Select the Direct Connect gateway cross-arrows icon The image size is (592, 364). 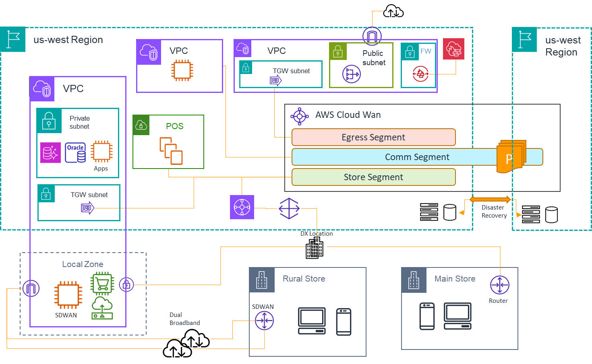click(289, 208)
